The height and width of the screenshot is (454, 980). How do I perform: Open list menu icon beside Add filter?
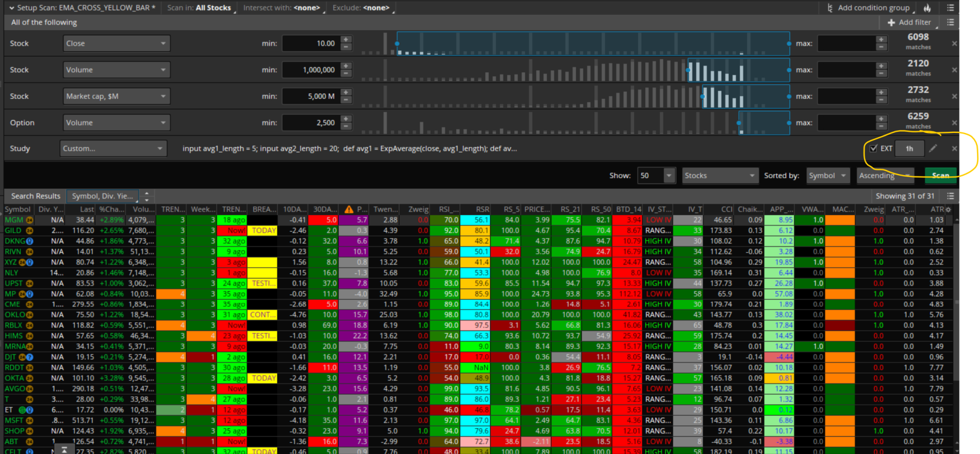point(951,22)
